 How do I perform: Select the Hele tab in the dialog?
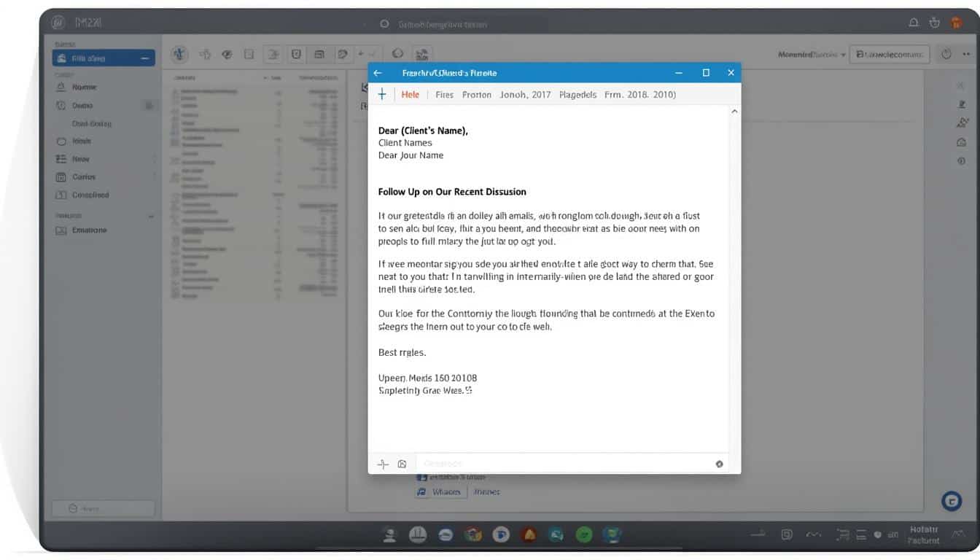410,94
